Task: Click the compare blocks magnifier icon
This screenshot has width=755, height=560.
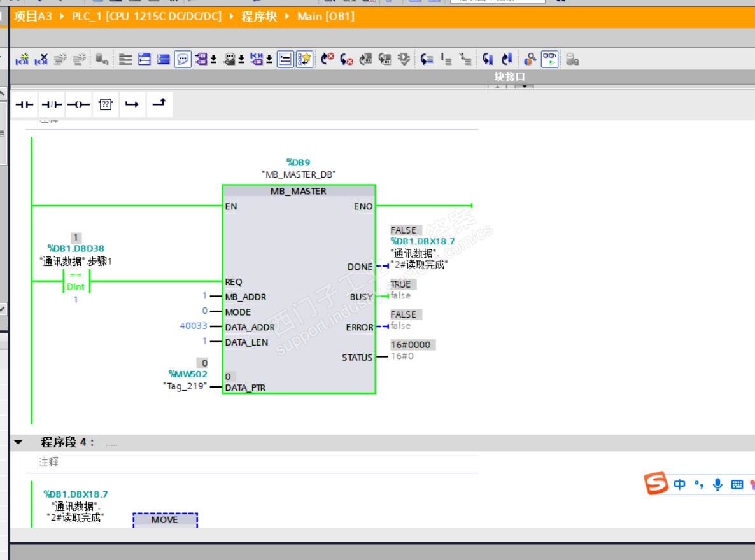Action: pyautogui.click(x=530, y=59)
